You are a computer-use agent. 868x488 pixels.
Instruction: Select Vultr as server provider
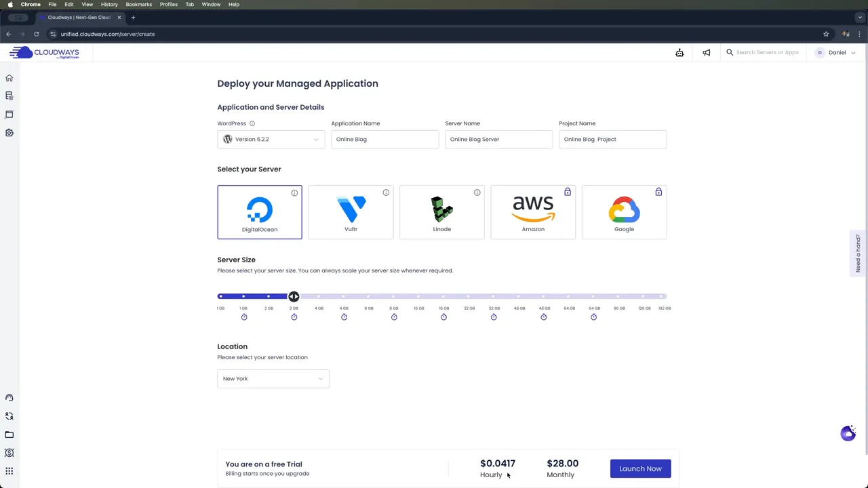coord(351,212)
